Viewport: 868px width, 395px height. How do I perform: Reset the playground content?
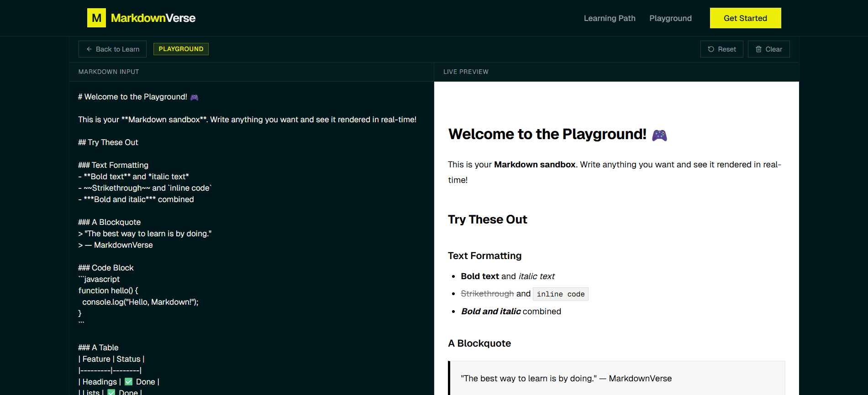(721, 49)
